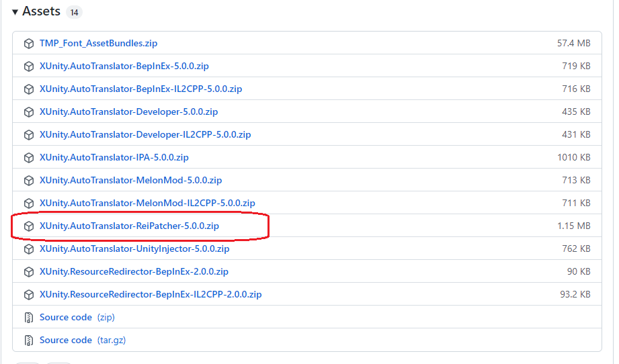Click the 57.4 MB file size
The height and width of the screenshot is (364, 619).
click(x=573, y=44)
